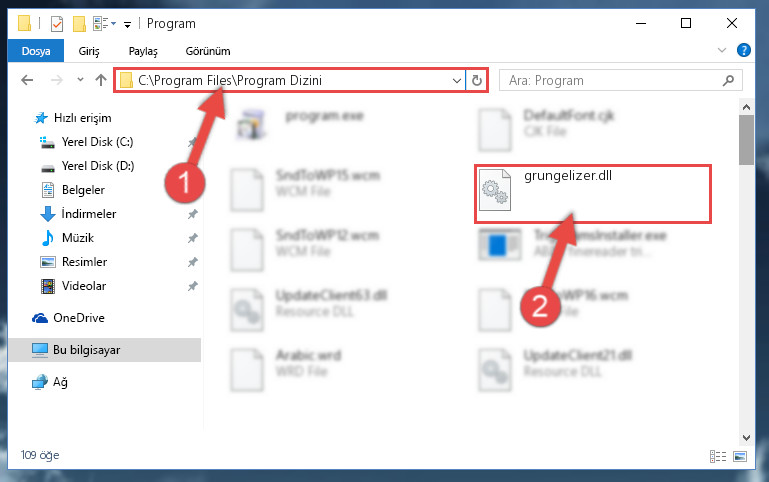Switch to large thumbnails view icon
Image resolution: width=769 pixels, height=482 pixels.
pyautogui.click(x=740, y=457)
